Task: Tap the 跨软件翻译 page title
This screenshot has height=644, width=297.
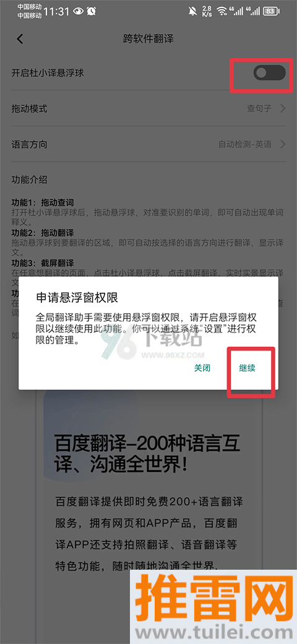Action: pyautogui.click(x=148, y=39)
